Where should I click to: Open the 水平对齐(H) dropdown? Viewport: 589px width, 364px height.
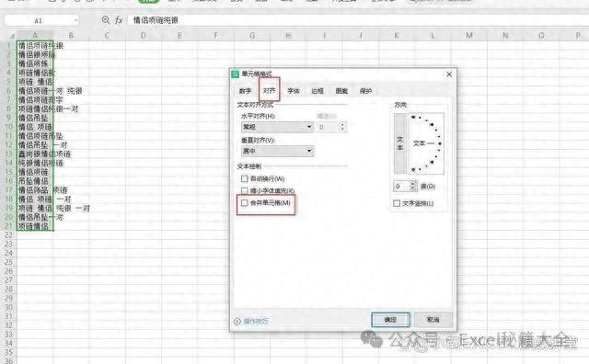coord(277,127)
